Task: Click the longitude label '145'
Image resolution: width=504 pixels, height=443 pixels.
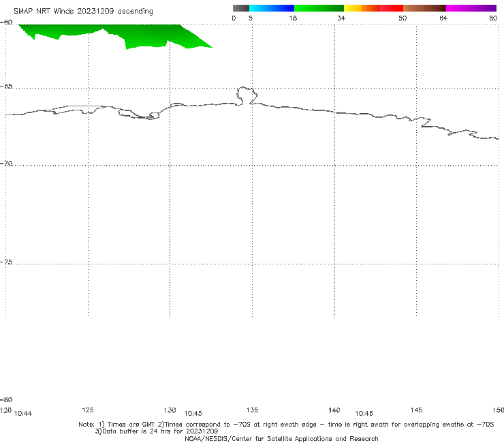Action: pyautogui.click(x=417, y=410)
